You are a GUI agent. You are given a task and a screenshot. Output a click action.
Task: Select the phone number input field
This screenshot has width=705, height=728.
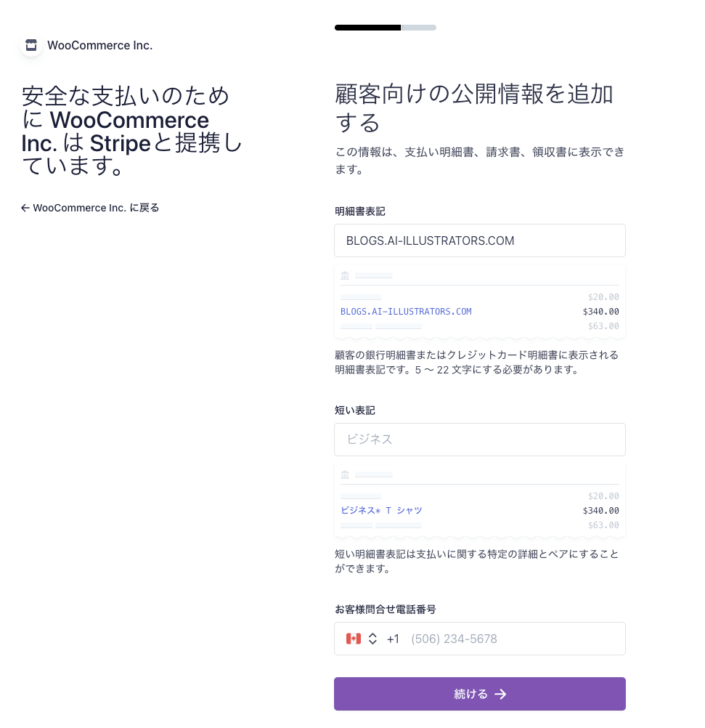(x=512, y=639)
